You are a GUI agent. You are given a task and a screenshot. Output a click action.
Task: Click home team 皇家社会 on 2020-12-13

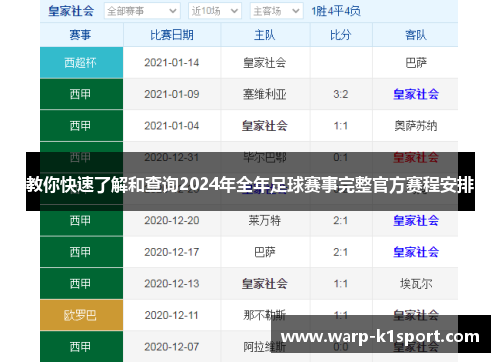(x=265, y=284)
